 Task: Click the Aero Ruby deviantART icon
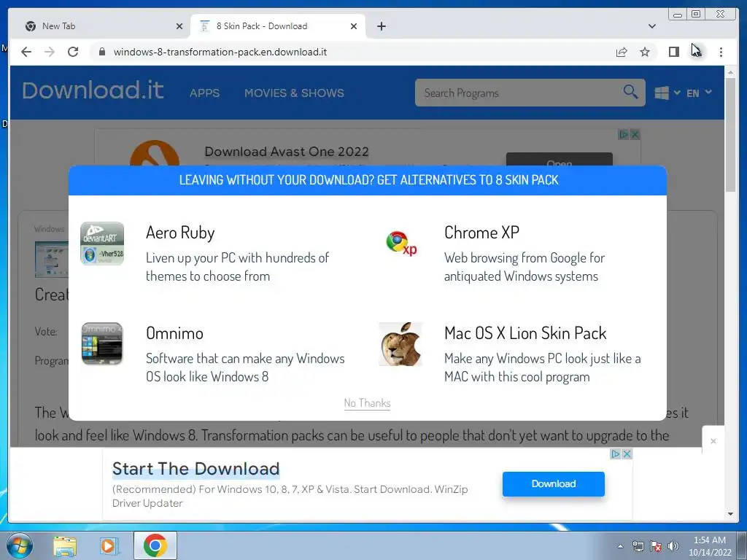pos(102,244)
